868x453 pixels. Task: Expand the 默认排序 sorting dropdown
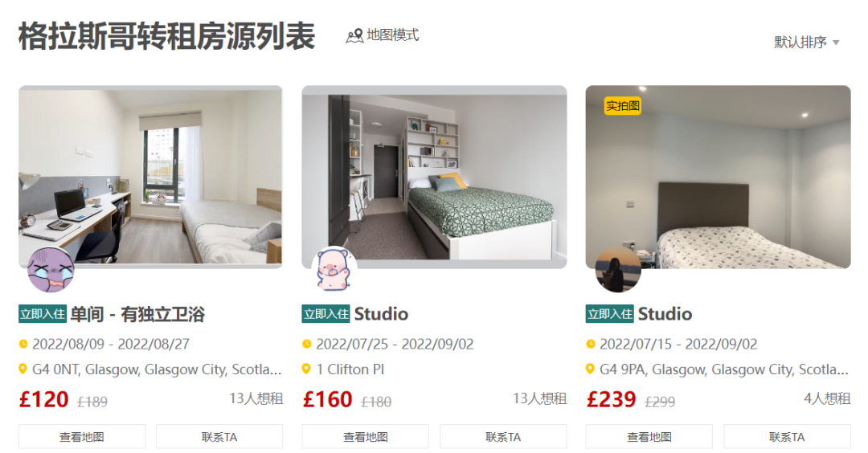pos(807,42)
